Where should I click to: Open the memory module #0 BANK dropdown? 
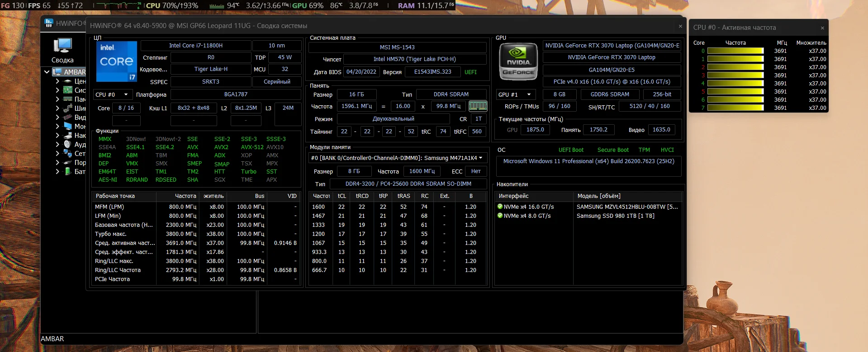coord(397,158)
